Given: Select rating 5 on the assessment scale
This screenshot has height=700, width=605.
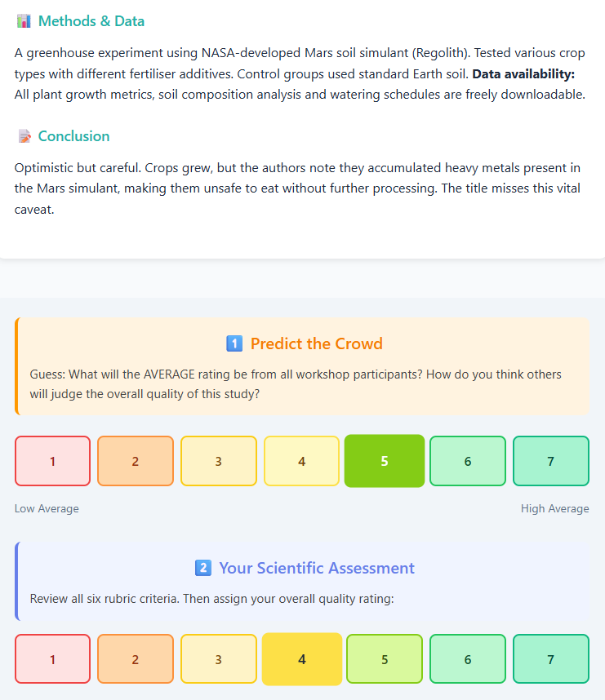Looking at the screenshot, I should tap(385, 658).
